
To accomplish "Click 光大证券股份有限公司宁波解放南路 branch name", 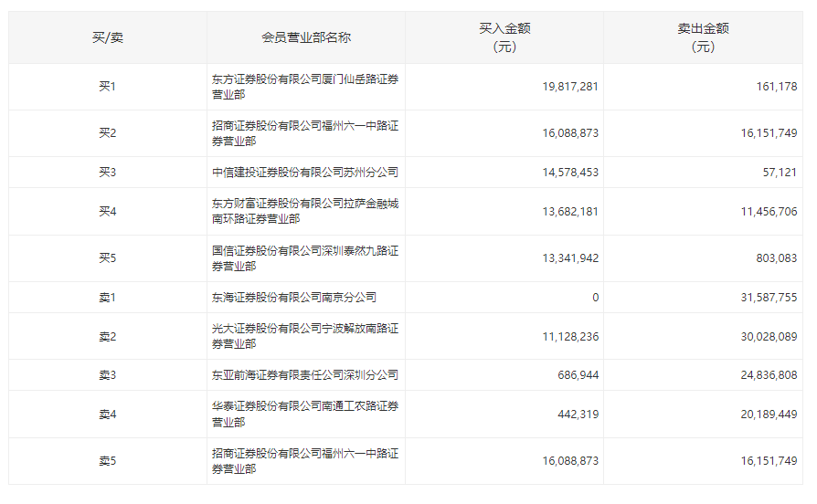I will point(305,336).
